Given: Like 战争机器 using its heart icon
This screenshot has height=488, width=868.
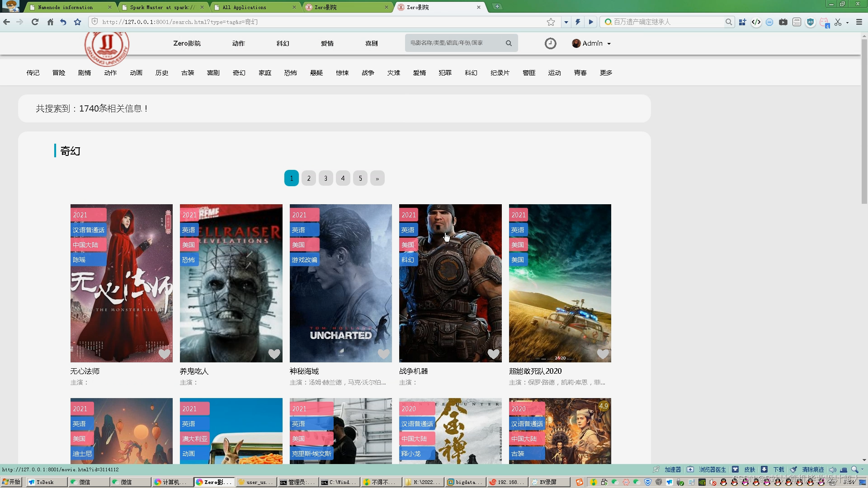Looking at the screenshot, I should (493, 354).
